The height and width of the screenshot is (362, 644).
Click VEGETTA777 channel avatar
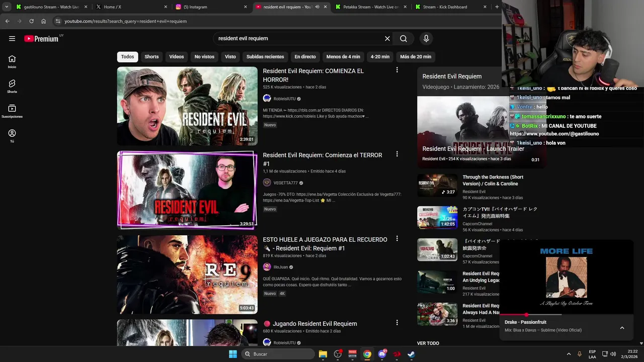267,183
